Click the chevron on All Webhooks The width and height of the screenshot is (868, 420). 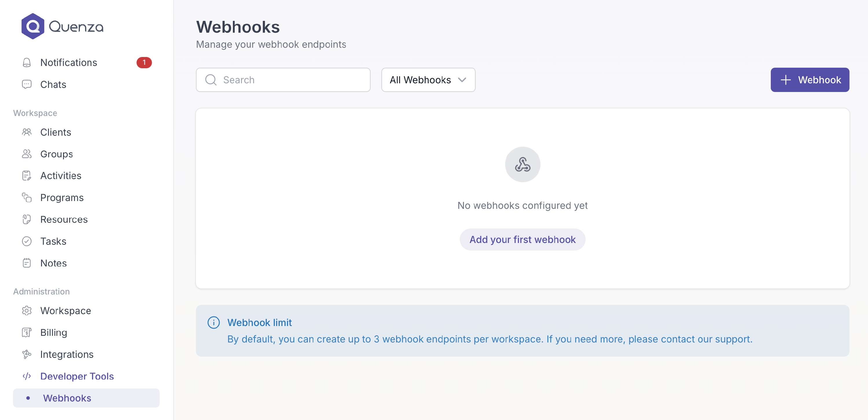click(462, 80)
